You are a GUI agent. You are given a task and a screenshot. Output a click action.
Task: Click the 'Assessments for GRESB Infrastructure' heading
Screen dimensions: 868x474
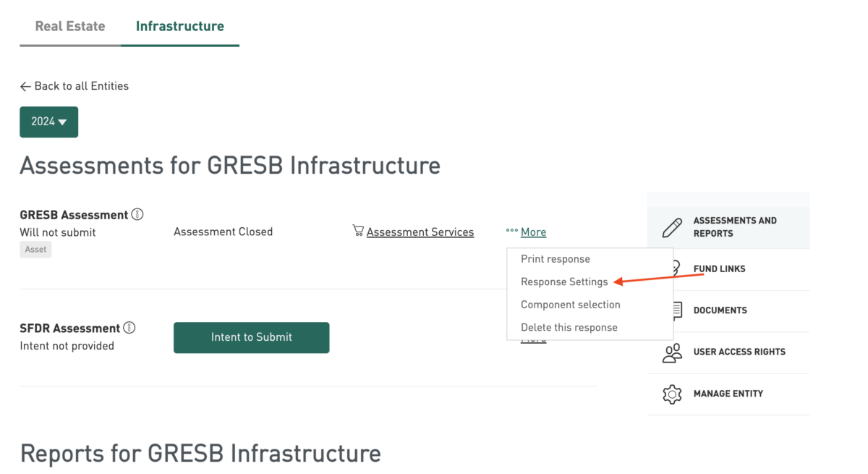coord(230,165)
